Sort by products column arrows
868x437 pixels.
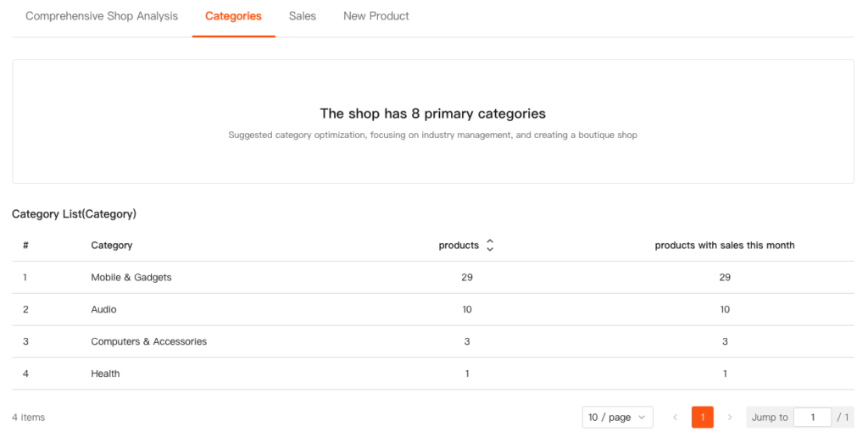490,246
